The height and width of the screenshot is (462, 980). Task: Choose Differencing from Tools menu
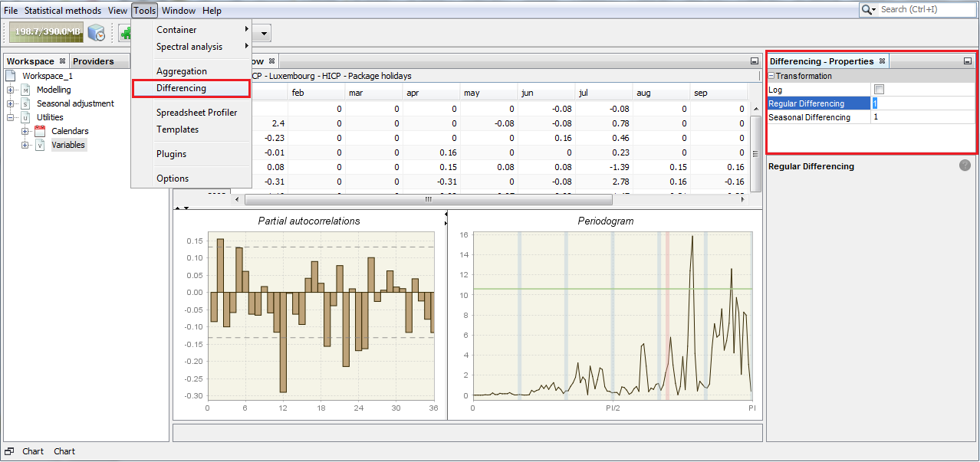tap(182, 88)
